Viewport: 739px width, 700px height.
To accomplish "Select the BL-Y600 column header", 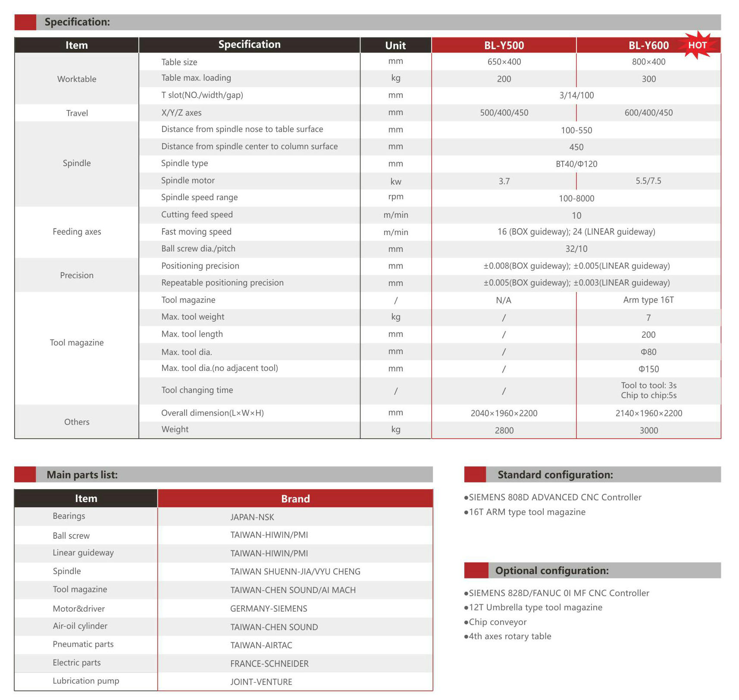I will click(648, 45).
